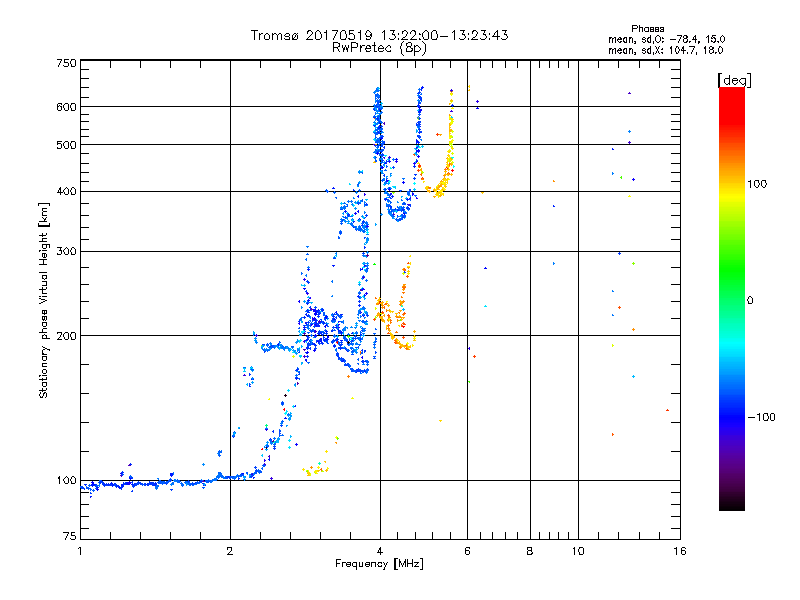The width and height of the screenshot is (800, 600).
Task: Click the '0' label on the colorbar
Action: (750, 301)
